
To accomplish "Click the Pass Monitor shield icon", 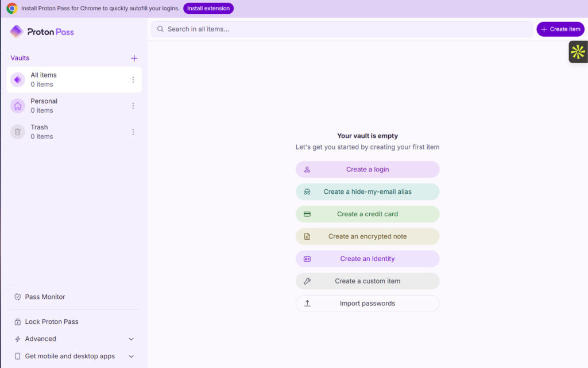I will click(x=18, y=297).
